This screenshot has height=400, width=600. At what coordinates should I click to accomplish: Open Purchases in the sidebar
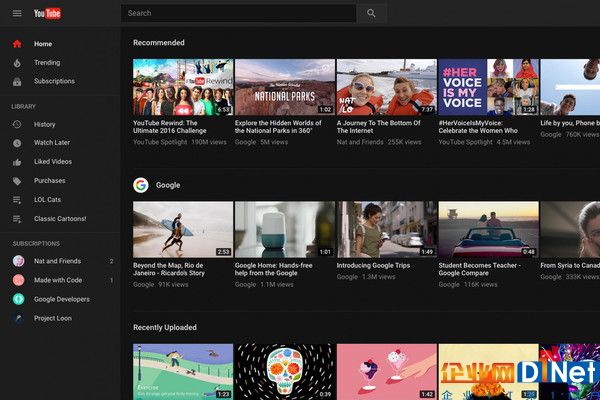[x=49, y=181]
